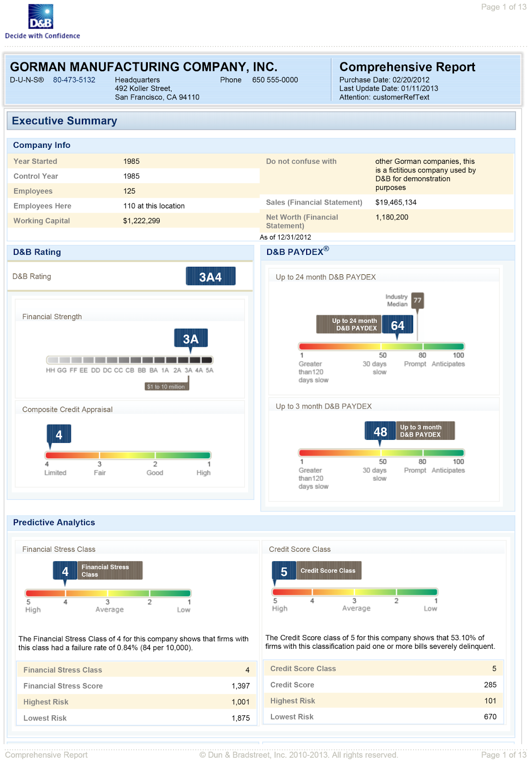Click the Credit Score Class gauge bar
The width and height of the screenshot is (532, 761).
355,592
